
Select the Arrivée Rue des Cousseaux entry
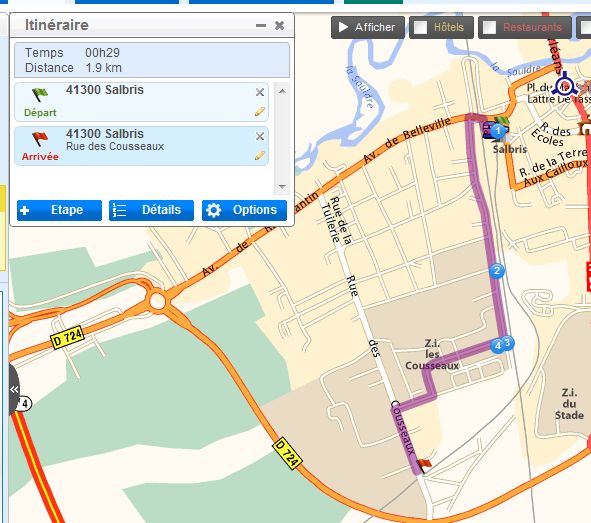tap(142, 146)
